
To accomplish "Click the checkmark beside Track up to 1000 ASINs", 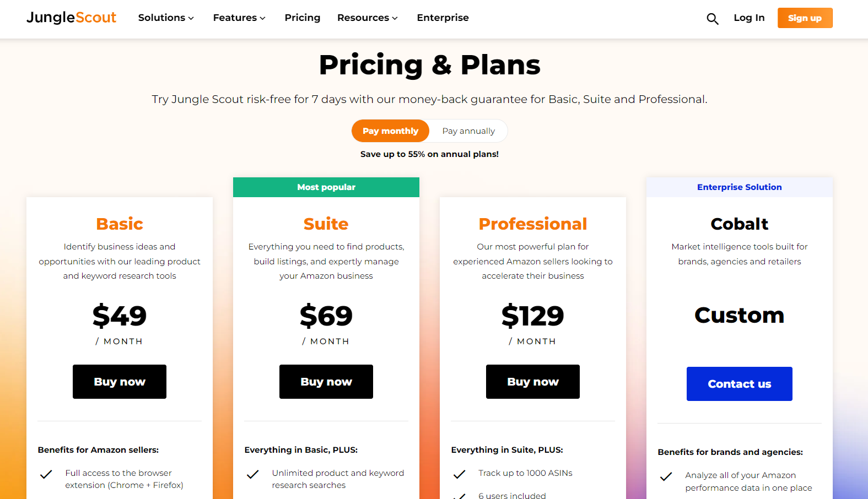I will pos(459,474).
